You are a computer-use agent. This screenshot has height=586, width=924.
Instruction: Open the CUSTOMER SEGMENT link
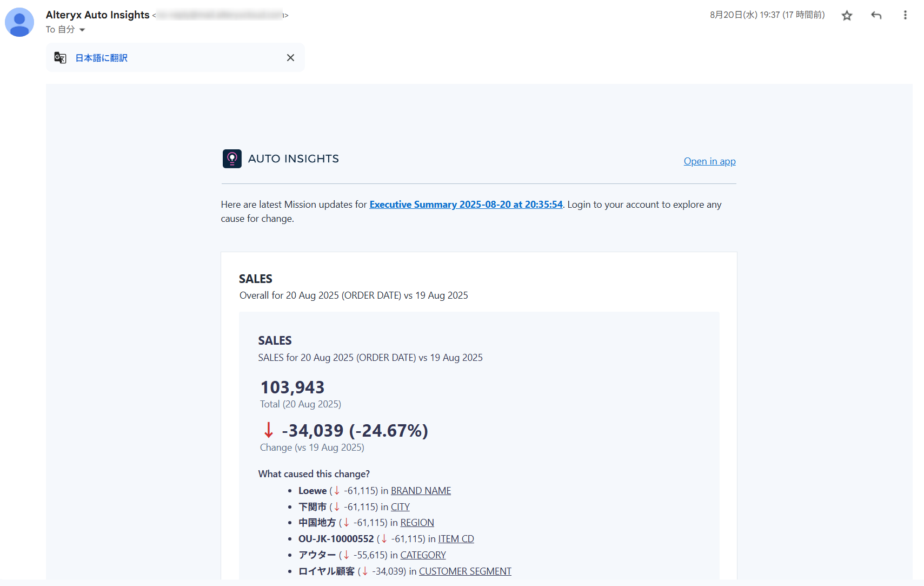(465, 571)
